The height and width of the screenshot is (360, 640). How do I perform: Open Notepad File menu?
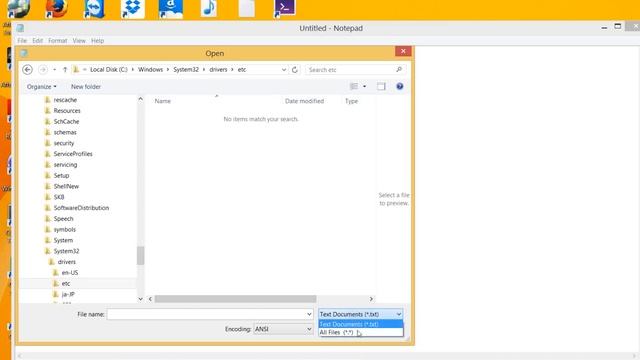pyautogui.click(x=22, y=41)
